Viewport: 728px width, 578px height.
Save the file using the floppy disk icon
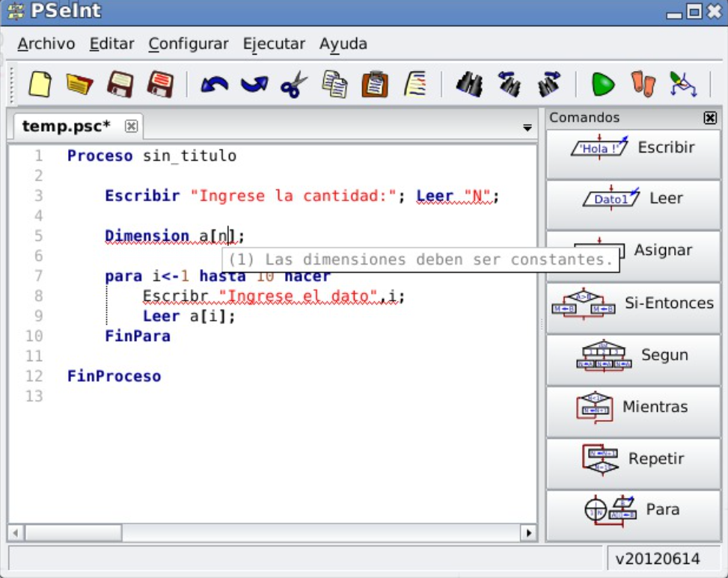[120, 84]
